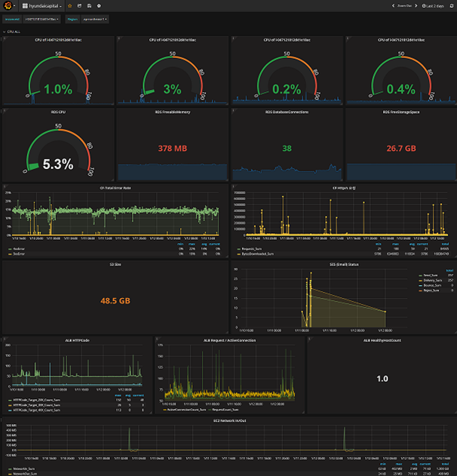
Task: Open the RDS FreeableMemory panel title menu
Action: [x=173, y=112]
